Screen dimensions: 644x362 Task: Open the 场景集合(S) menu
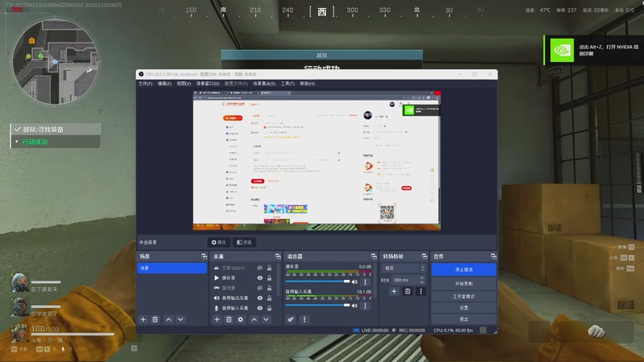click(x=264, y=84)
